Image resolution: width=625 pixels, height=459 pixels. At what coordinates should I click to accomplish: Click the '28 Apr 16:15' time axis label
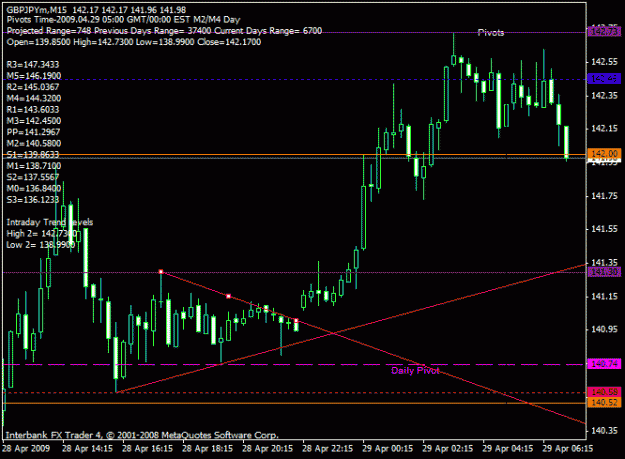tap(147, 449)
